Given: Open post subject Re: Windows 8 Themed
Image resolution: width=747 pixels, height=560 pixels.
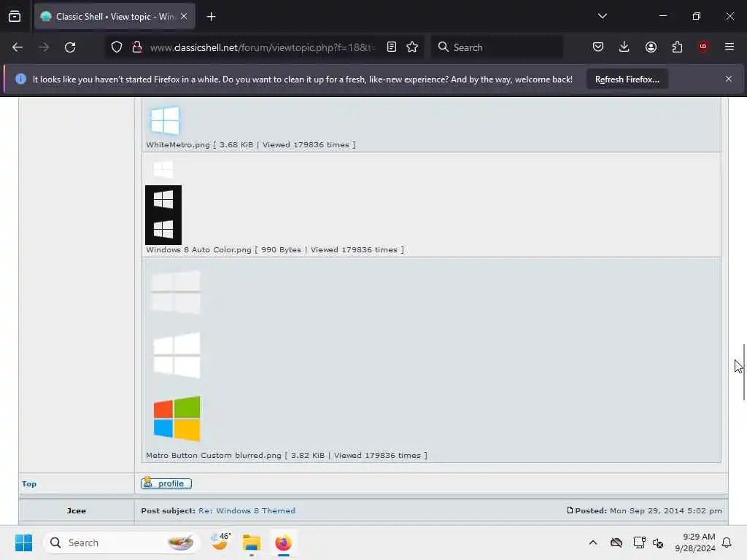Looking at the screenshot, I should [247, 510].
